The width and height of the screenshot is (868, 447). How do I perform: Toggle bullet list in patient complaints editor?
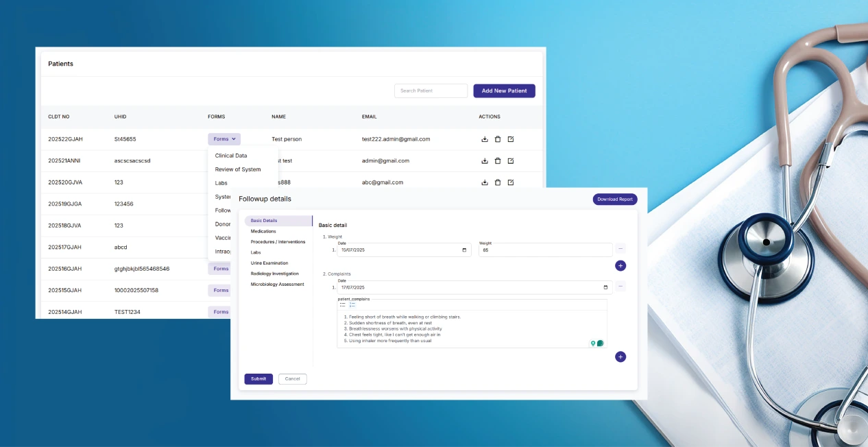coord(343,304)
